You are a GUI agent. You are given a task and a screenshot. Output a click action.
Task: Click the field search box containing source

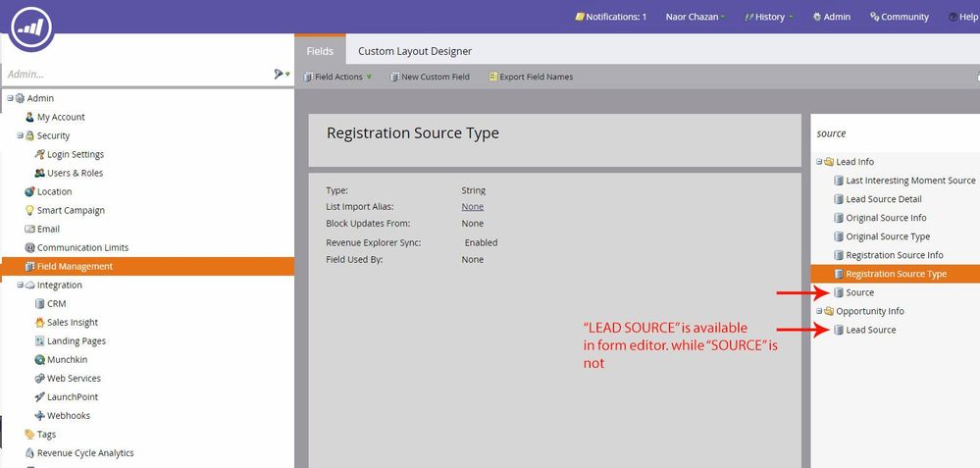pos(893,133)
